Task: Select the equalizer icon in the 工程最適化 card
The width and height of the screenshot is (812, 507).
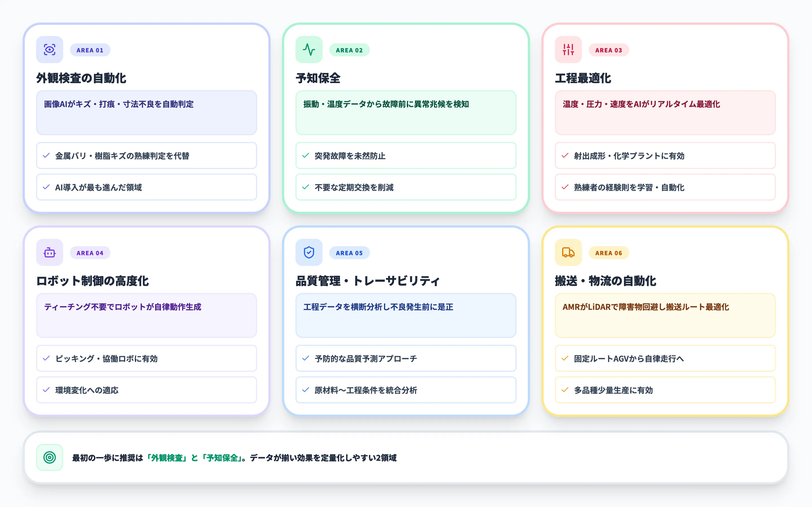Action: pos(568,50)
